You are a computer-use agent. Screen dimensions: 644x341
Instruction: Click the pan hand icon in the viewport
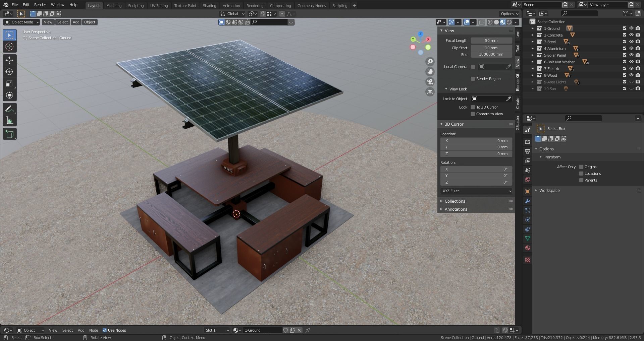tap(430, 72)
